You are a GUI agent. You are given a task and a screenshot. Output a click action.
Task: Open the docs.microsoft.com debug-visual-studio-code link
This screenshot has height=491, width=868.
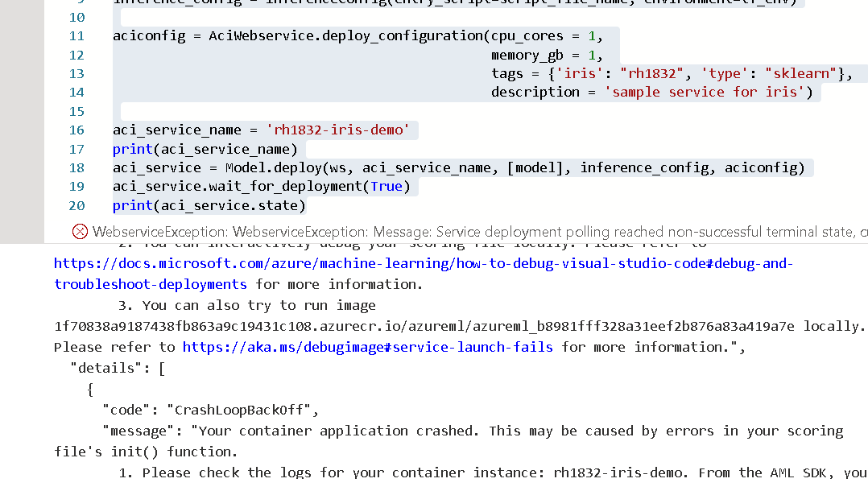click(424, 263)
